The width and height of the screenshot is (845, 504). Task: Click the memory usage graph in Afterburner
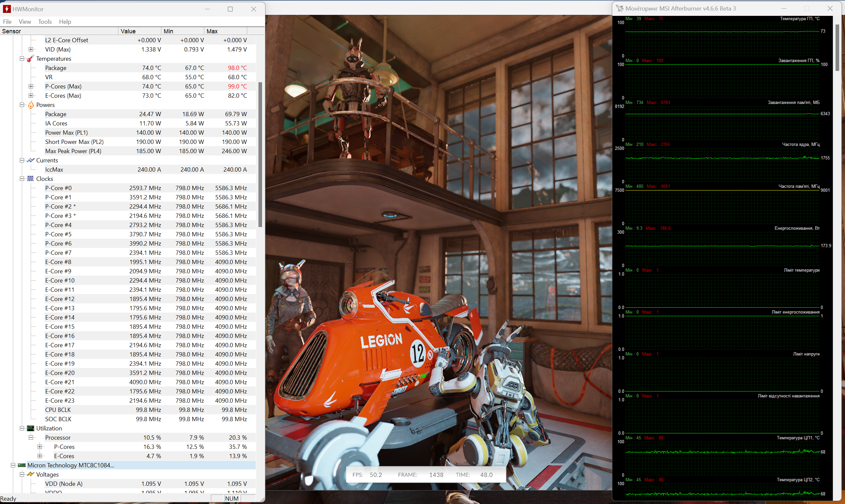point(723,123)
